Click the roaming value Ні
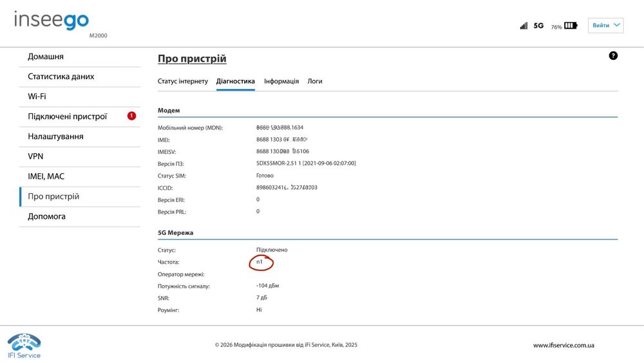644x363 pixels. (x=259, y=310)
